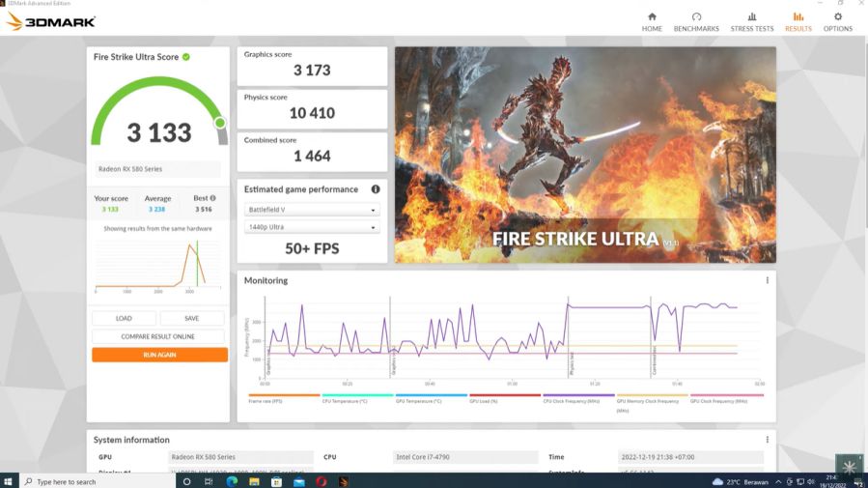This screenshot has width=868, height=488.
Task: Click the 50+ FPS estimate
Action: tap(312, 248)
